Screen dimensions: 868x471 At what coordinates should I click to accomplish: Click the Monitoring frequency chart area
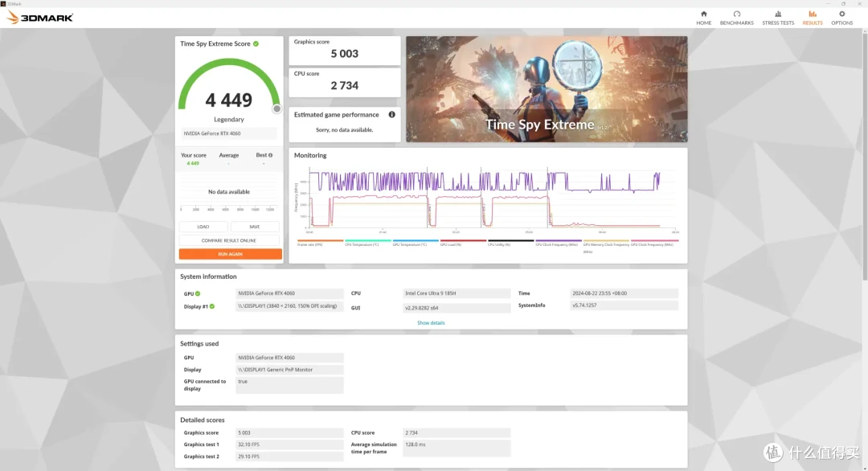pyautogui.click(x=493, y=199)
